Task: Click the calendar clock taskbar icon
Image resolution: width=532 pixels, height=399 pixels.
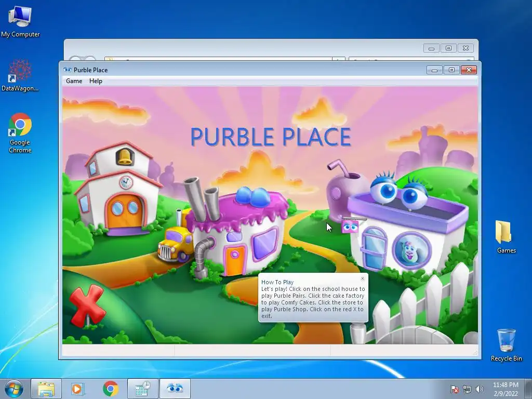Action: 142,389
